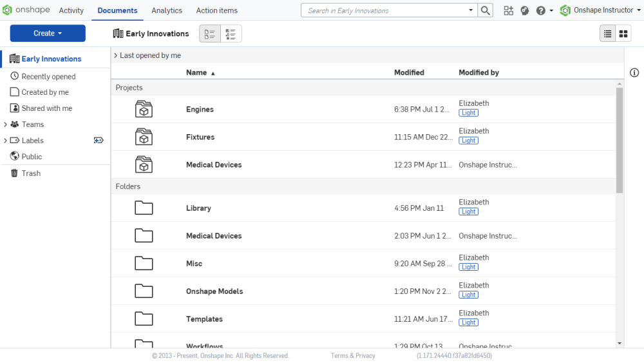Screen dimensions: 644x363
Task: Click the Library folder icon
Action: tap(144, 208)
